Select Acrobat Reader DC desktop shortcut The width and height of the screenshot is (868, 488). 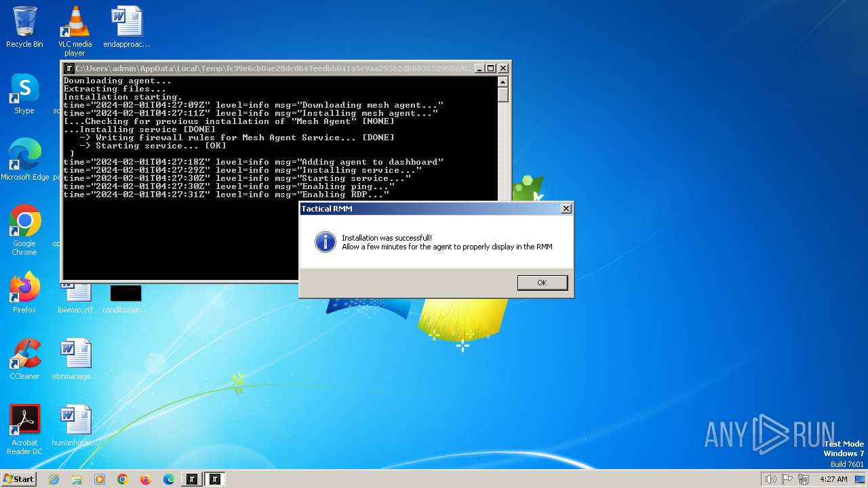tap(24, 430)
